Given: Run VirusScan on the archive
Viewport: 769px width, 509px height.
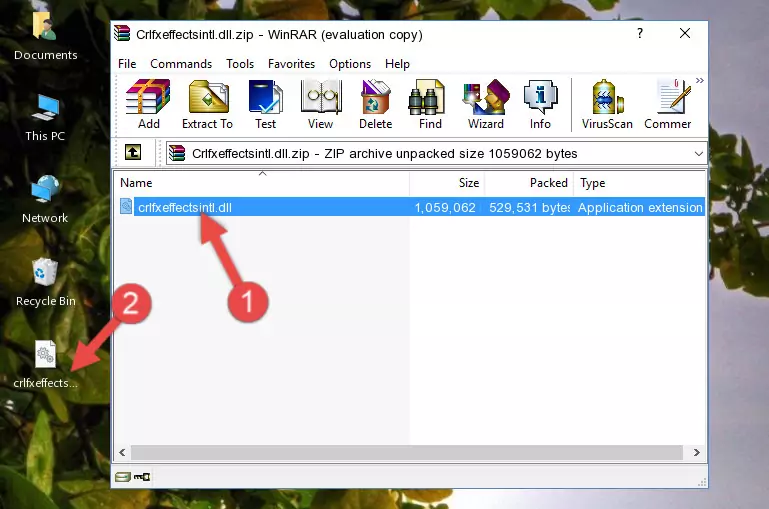Looking at the screenshot, I should coord(607,104).
